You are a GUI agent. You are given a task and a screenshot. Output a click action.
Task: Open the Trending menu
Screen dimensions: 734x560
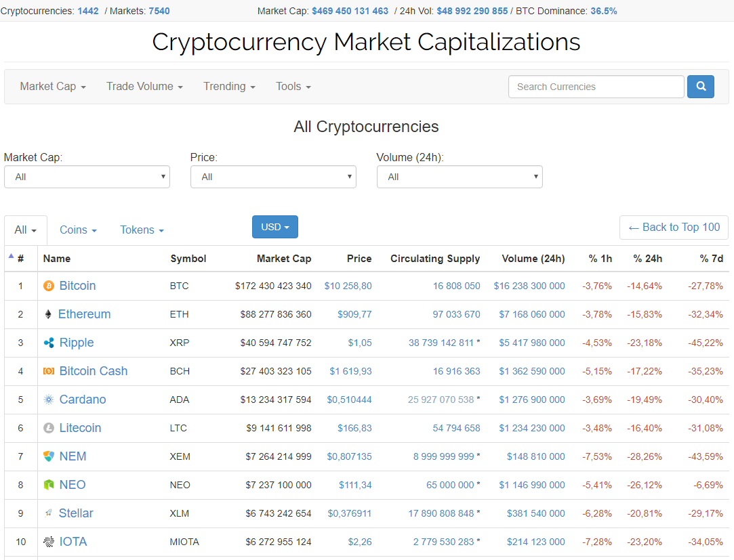[229, 87]
